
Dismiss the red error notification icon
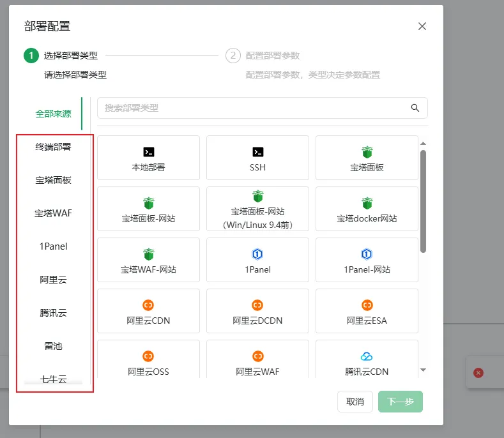click(478, 373)
